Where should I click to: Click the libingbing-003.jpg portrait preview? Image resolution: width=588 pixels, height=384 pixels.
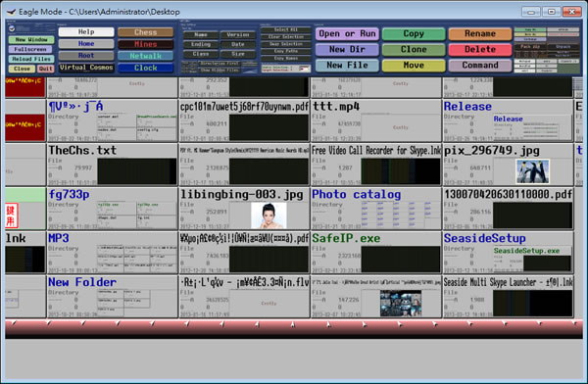coord(269,216)
